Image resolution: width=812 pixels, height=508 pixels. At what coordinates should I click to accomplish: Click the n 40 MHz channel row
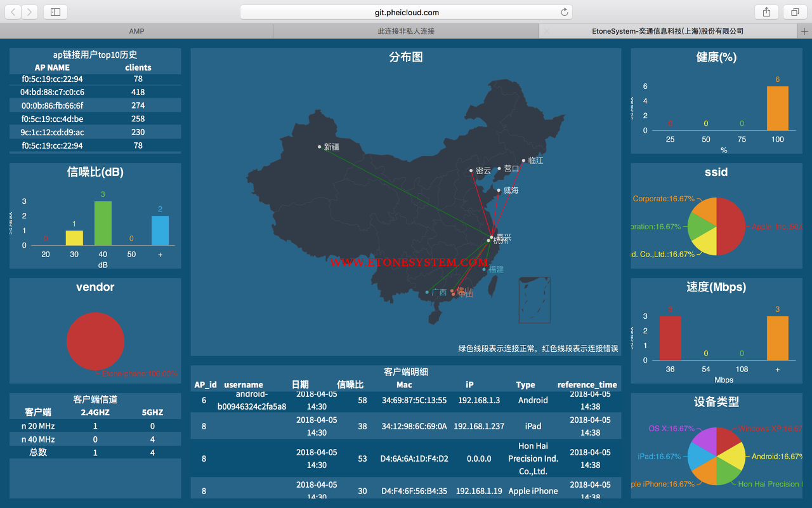click(95, 439)
